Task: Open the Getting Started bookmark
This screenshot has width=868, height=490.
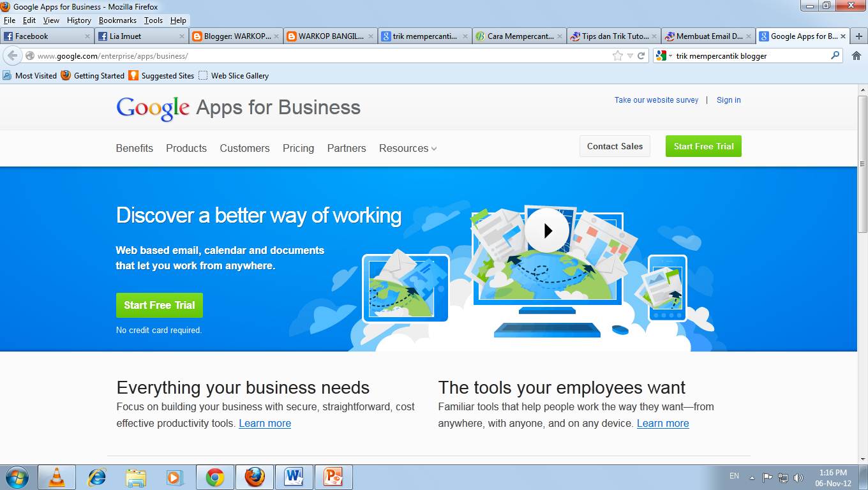Action: (93, 75)
